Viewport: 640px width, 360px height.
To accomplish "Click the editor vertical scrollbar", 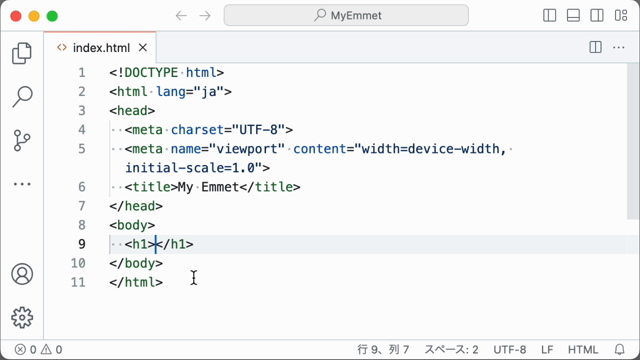I will tap(633, 141).
